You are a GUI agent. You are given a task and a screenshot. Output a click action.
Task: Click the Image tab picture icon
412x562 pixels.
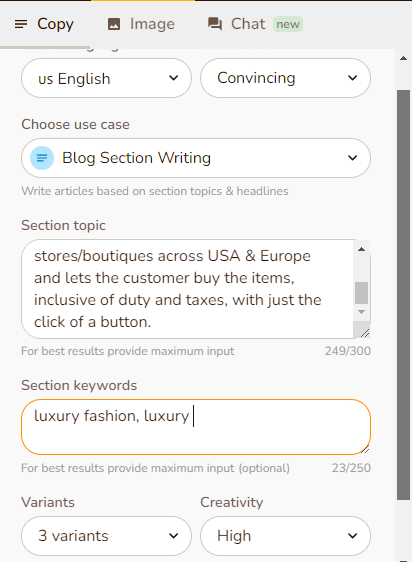(114, 24)
